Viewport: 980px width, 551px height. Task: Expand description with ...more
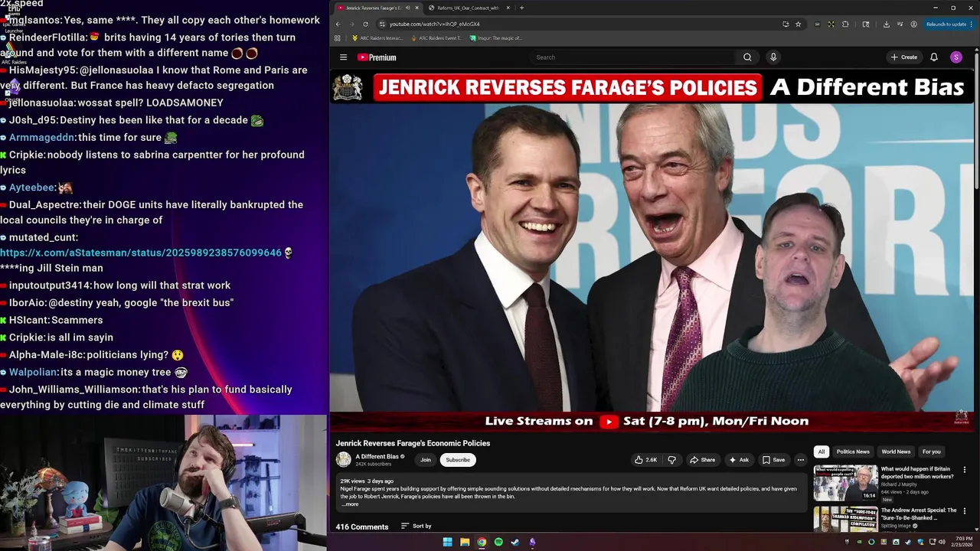coord(351,504)
